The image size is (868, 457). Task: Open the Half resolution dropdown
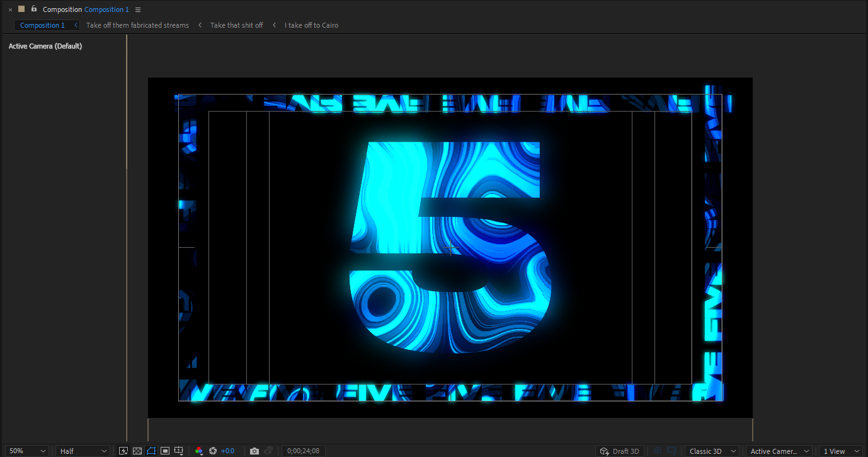82,451
